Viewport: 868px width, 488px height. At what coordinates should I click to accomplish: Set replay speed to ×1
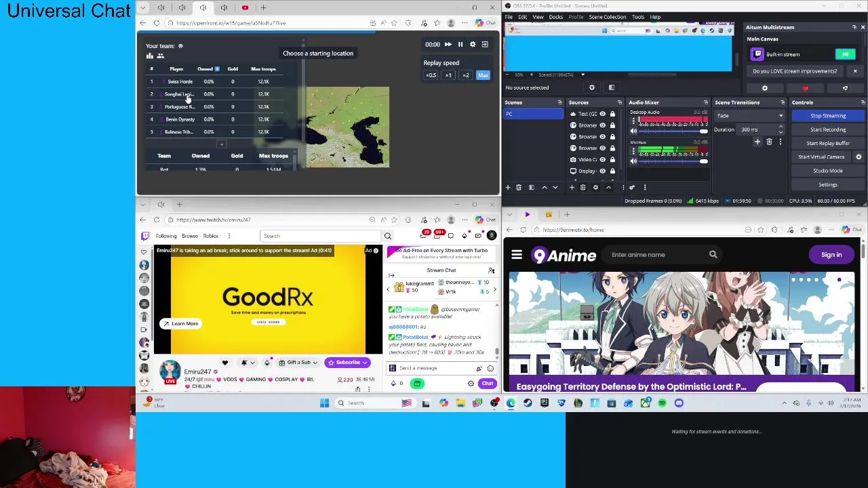tap(448, 75)
